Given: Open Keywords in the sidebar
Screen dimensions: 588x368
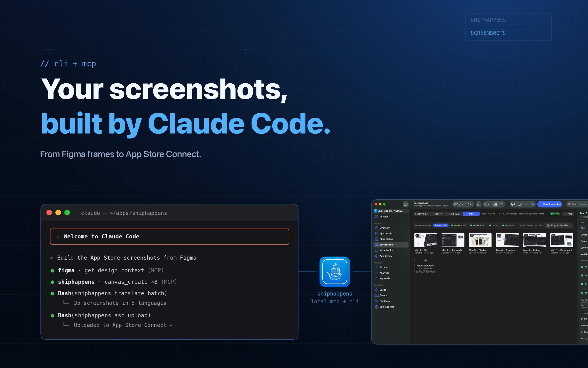Looking at the screenshot, I should click(x=391, y=278).
